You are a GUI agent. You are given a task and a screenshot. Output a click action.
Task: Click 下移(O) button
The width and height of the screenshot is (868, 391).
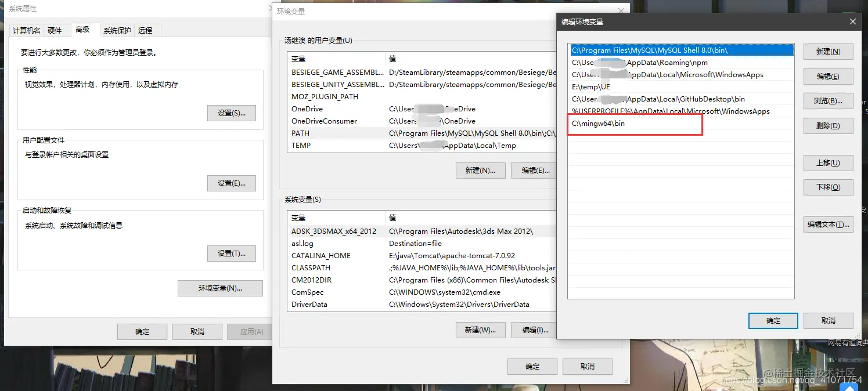click(828, 187)
